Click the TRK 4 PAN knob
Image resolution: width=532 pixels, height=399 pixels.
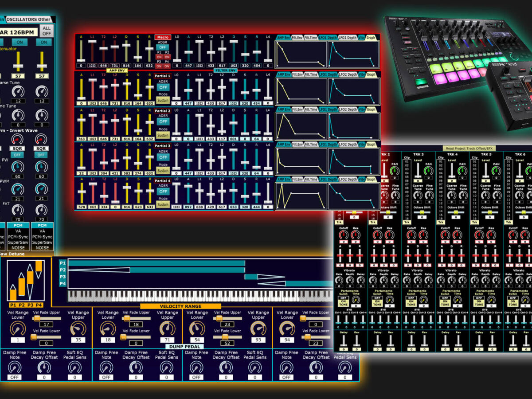point(462,171)
